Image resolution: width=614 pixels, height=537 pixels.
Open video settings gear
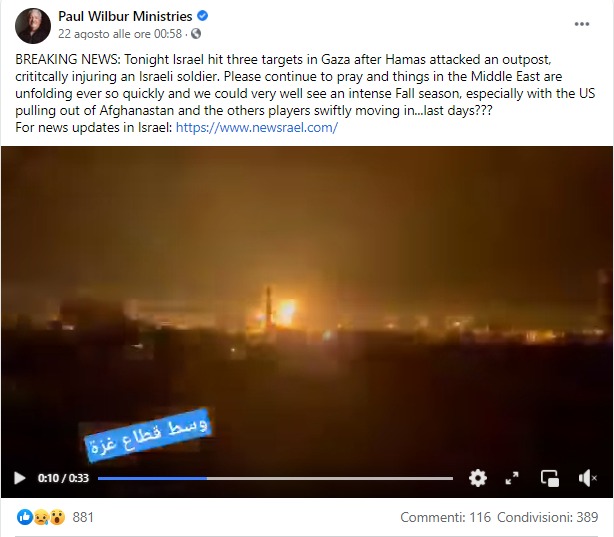[x=478, y=478]
